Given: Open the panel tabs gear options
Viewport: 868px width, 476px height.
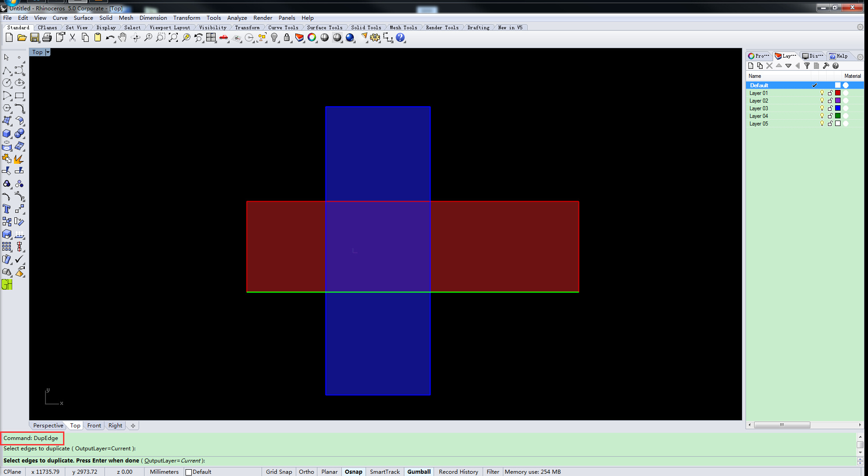Looking at the screenshot, I should click(x=860, y=57).
